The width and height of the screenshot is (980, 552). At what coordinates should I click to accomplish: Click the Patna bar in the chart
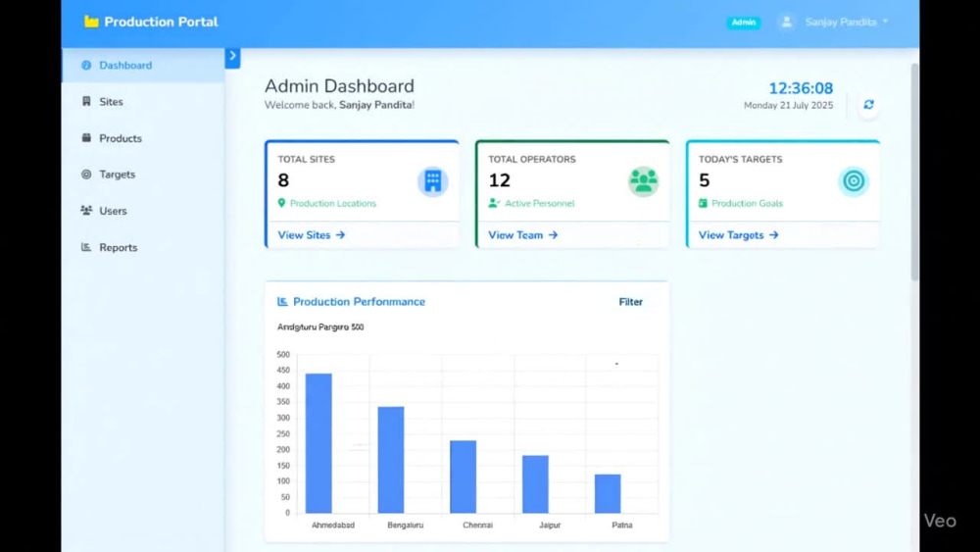coord(608,494)
